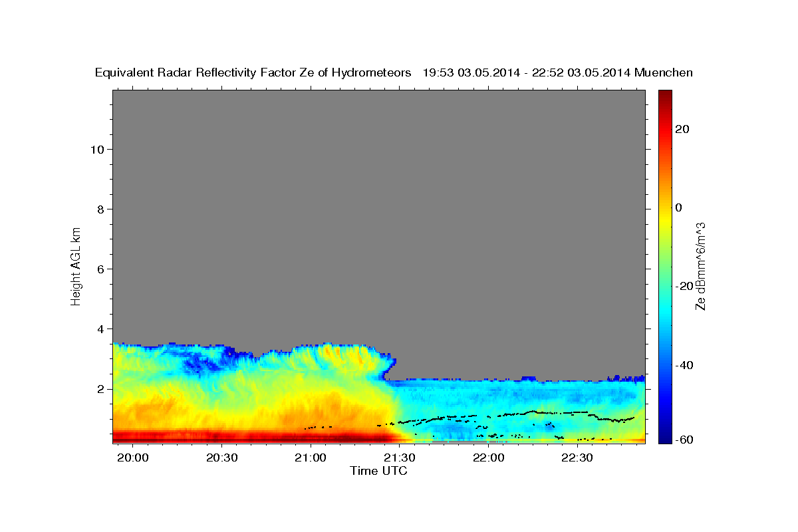Screen dimensions: 798x532
Task: Click the 21:00 time tick label
Action: 311,458
